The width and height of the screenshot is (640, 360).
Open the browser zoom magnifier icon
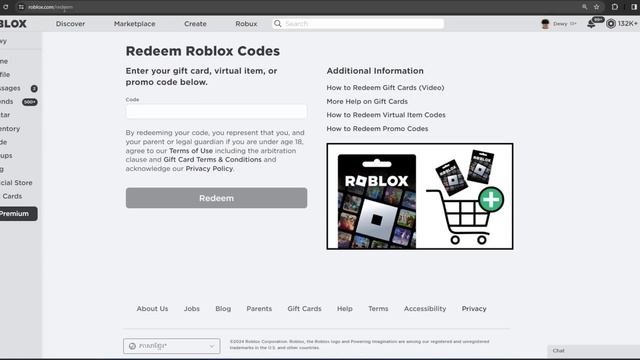click(584, 7)
